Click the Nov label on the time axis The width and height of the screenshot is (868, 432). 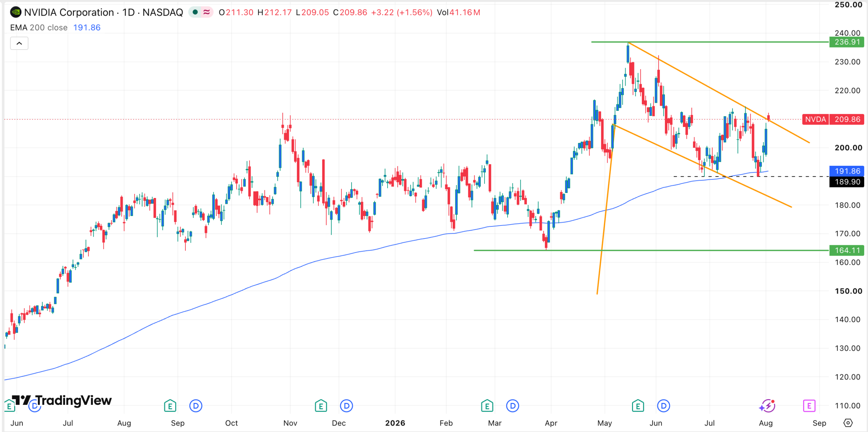[x=290, y=423]
